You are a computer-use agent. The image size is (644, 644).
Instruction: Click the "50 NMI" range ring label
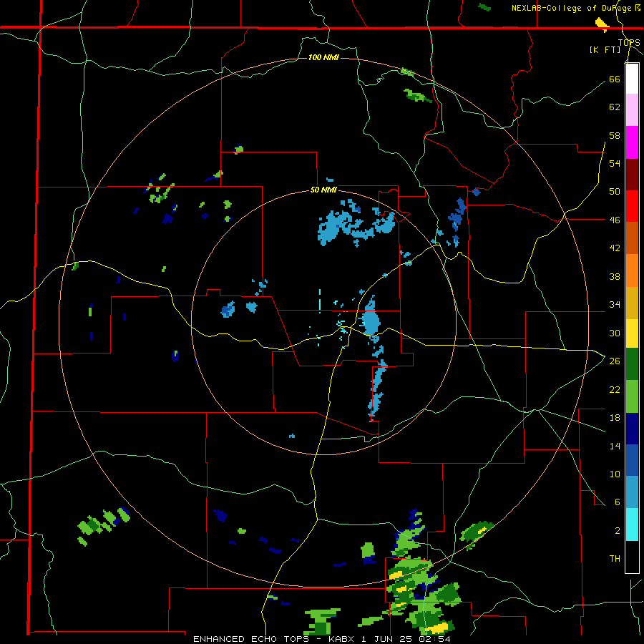tap(323, 190)
